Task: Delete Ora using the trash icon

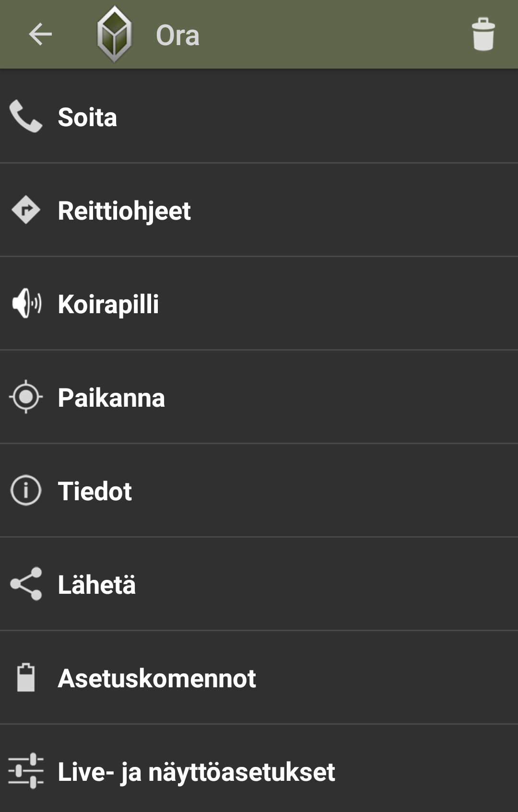Action: pyautogui.click(x=483, y=35)
